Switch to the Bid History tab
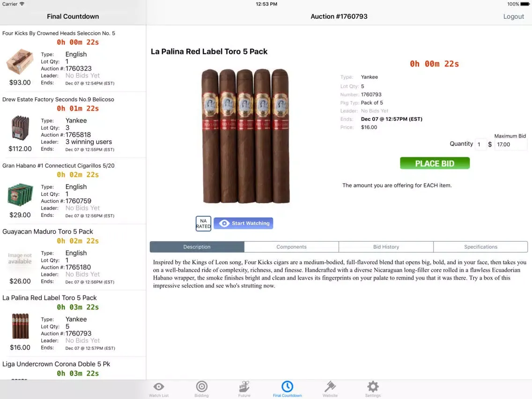Image resolution: width=532 pixels, height=399 pixels. coord(386,247)
